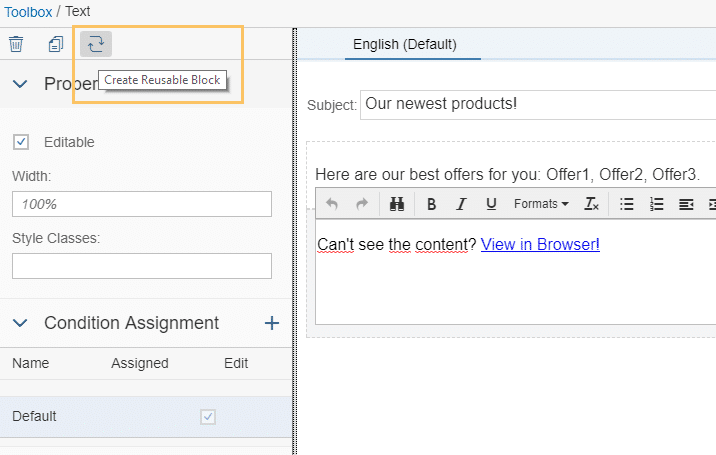Apply italic formatting in editor

coord(461,204)
